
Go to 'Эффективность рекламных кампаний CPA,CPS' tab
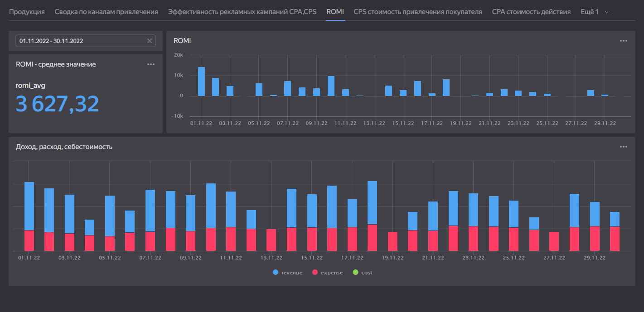tap(242, 12)
